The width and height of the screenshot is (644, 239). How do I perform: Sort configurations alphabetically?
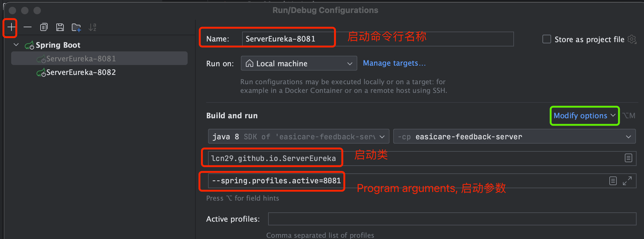(x=92, y=27)
